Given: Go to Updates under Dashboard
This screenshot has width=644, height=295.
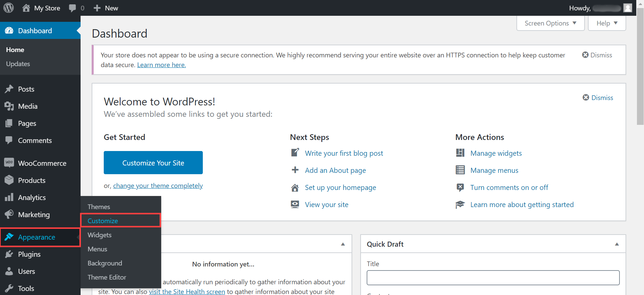Looking at the screenshot, I should click(18, 64).
